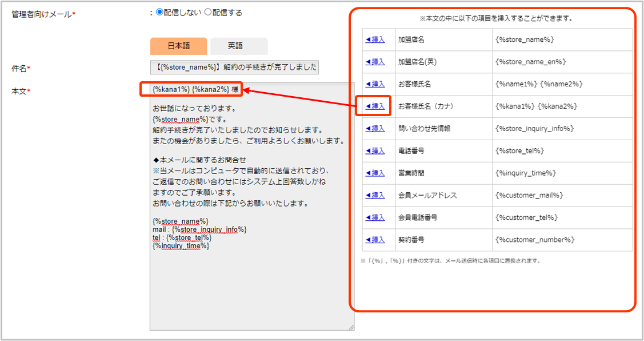Insert the 加盟店名 placeholder
Viewport: 644px width, 341px height.
coord(375,39)
